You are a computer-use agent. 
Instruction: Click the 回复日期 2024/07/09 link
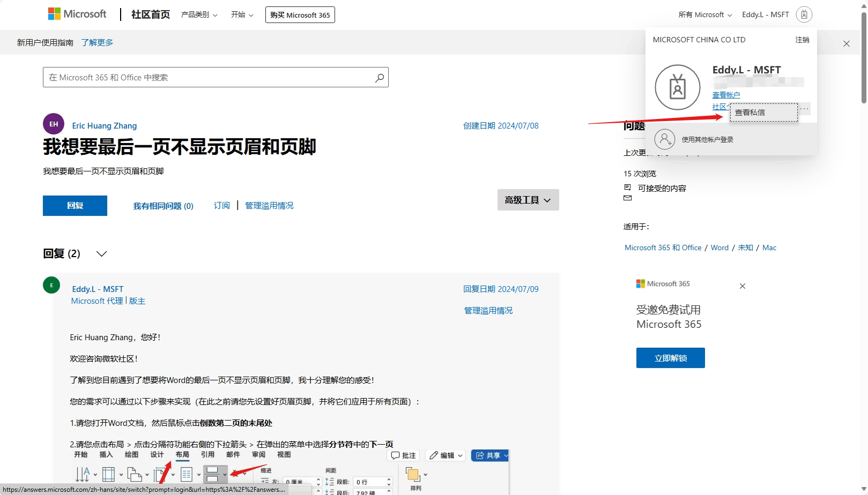click(x=501, y=289)
